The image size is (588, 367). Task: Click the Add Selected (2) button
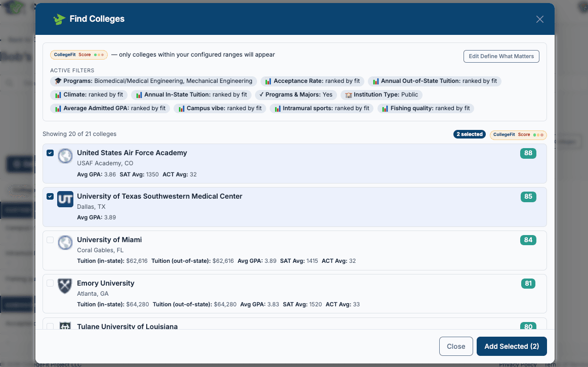tap(512, 346)
